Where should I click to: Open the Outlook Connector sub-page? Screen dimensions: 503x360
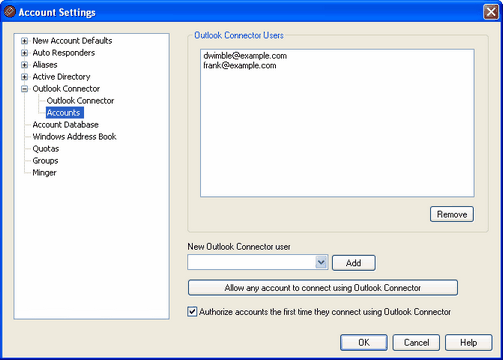[x=80, y=101]
